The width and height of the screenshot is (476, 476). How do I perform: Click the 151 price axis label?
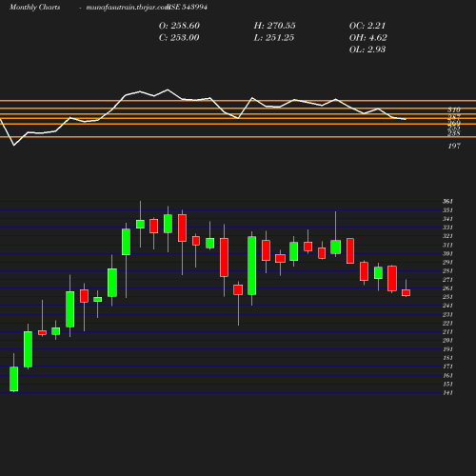click(447, 384)
